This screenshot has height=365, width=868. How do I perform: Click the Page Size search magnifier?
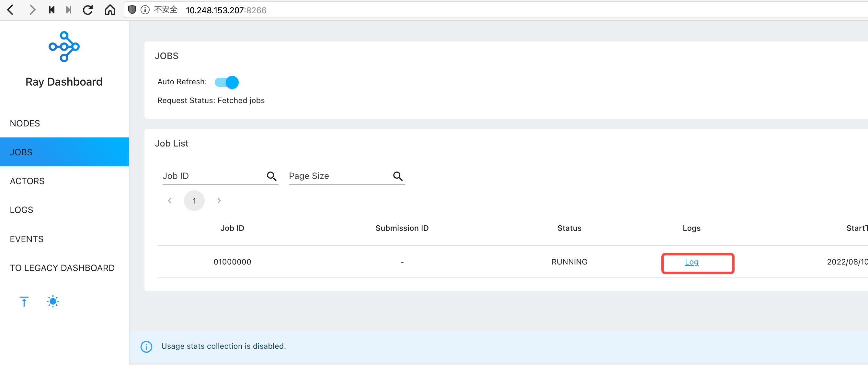(398, 176)
